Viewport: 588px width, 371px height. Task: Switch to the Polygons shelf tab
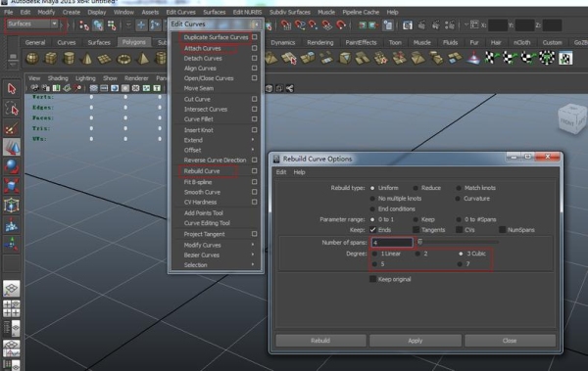134,42
